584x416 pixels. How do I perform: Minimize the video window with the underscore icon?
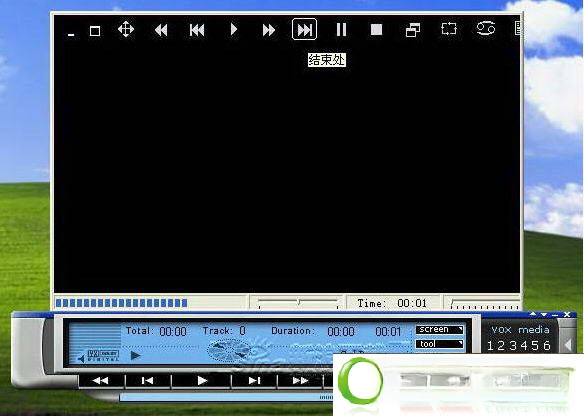(x=71, y=35)
